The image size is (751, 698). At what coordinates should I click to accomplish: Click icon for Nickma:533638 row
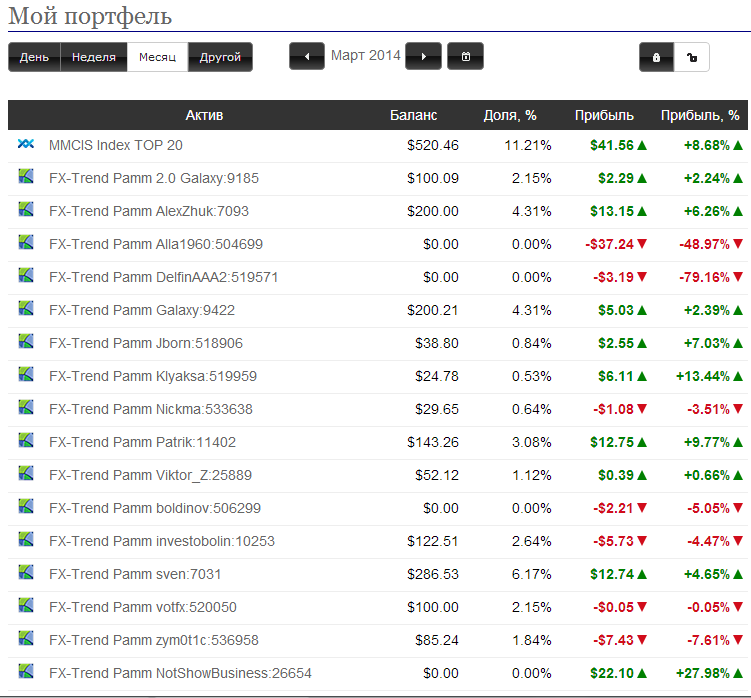tap(26, 408)
